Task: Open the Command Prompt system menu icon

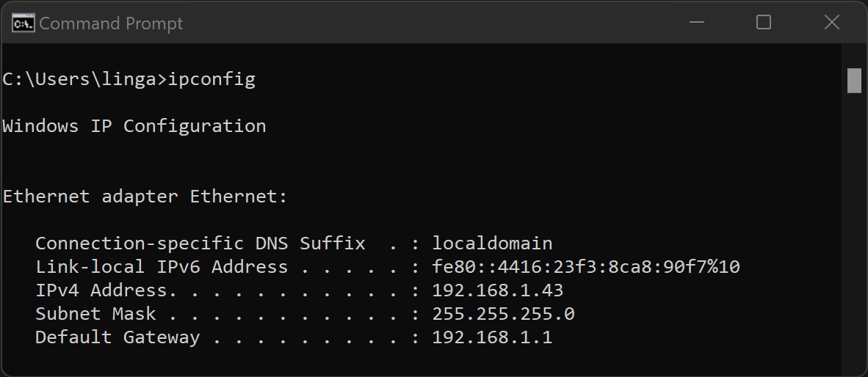Action: coord(23,23)
